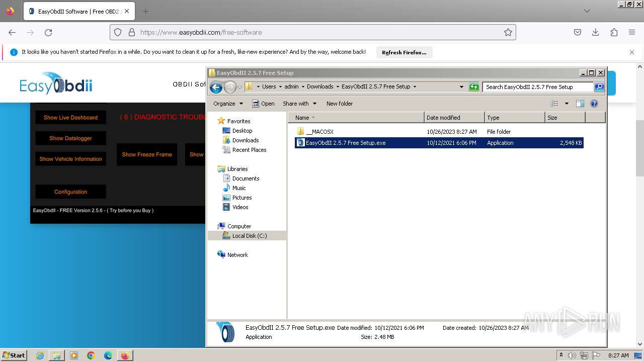644x362 pixels.
Task: Click Refresh Firefox button
Action: (x=404, y=52)
